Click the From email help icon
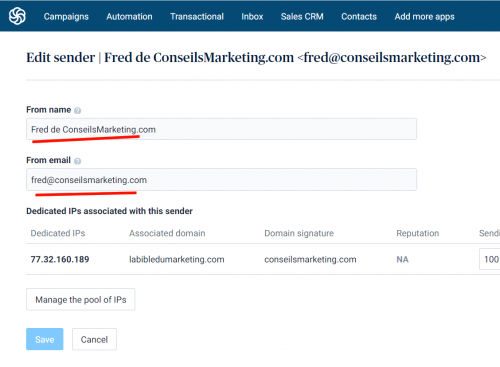 77,161
